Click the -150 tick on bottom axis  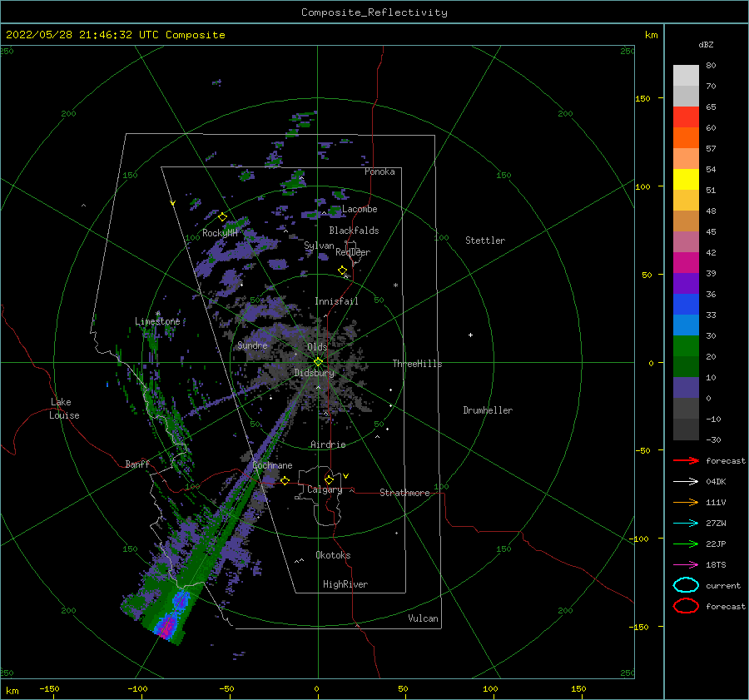click(49, 688)
